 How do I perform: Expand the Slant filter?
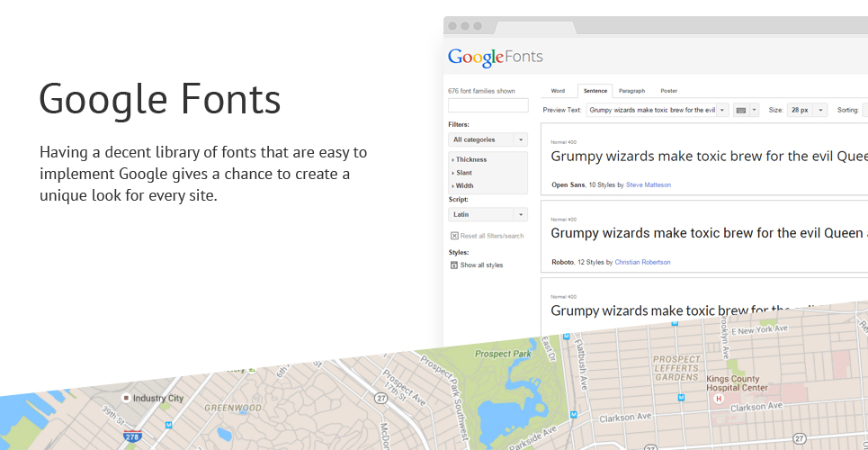pyautogui.click(x=462, y=173)
